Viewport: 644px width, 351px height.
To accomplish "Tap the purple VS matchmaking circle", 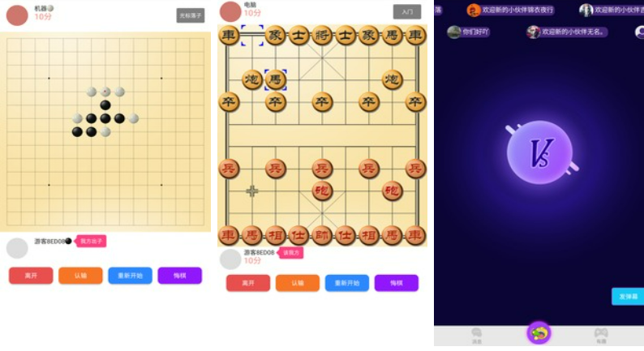I will click(x=539, y=152).
